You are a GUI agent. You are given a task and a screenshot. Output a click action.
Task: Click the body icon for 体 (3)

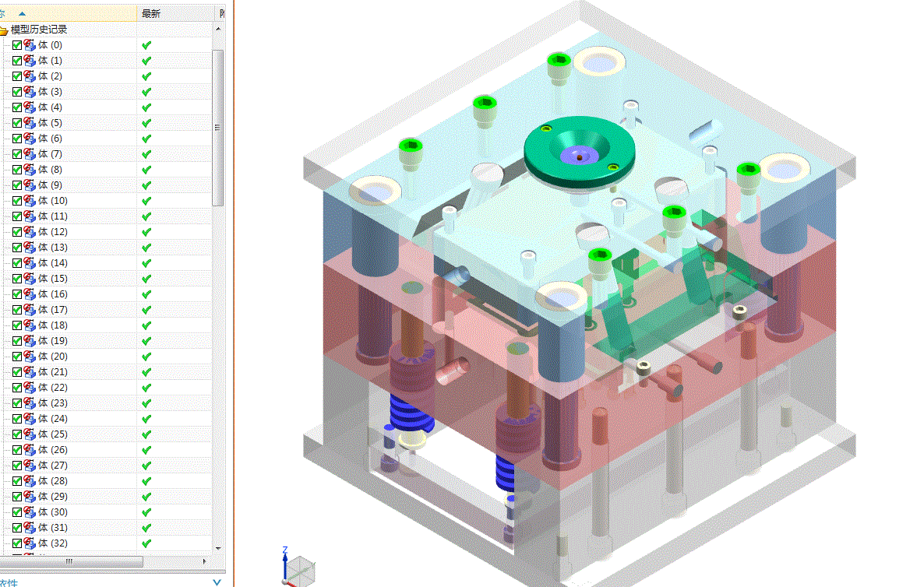[30, 92]
